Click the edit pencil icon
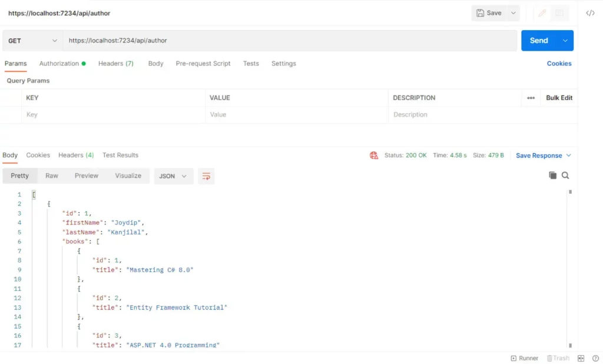This screenshot has width=603, height=364. click(542, 13)
